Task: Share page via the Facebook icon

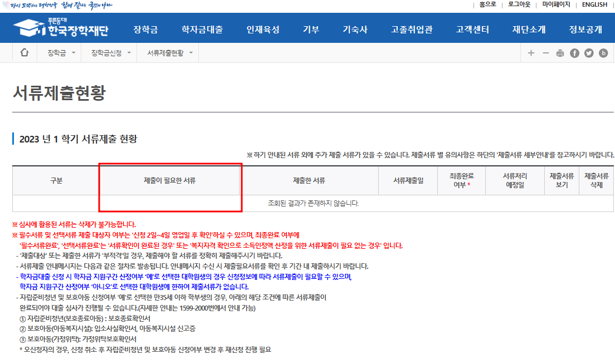Action: [x=574, y=52]
